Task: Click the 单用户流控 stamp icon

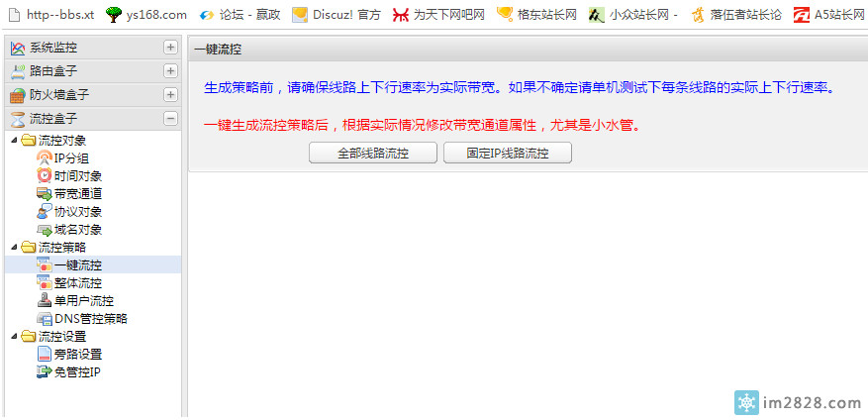Action: click(45, 301)
